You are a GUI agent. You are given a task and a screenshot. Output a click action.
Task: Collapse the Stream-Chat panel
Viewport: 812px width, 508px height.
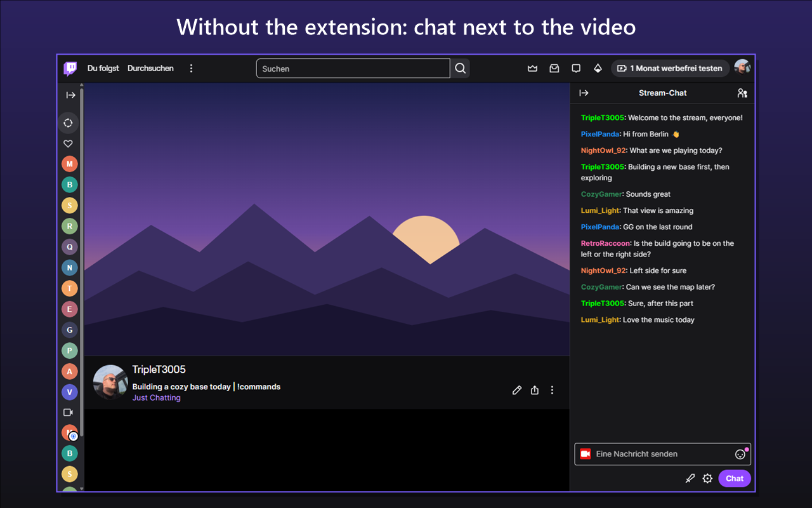(x=584, y=93)
